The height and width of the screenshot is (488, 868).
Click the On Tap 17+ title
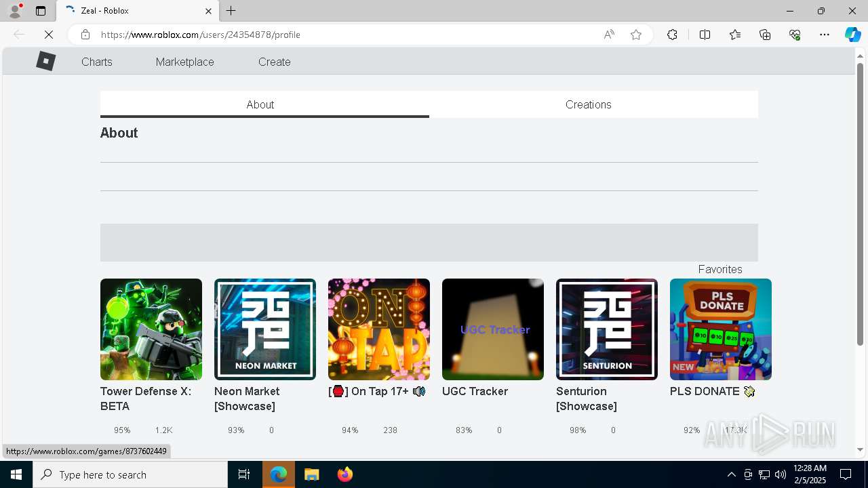pos(377,391)
